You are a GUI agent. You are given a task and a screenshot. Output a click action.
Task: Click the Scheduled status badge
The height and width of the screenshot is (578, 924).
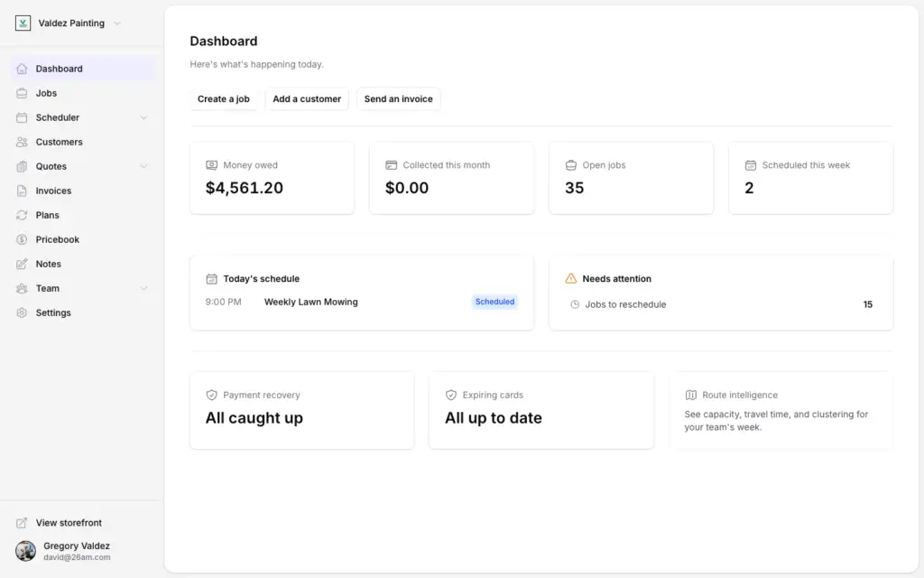495,302
